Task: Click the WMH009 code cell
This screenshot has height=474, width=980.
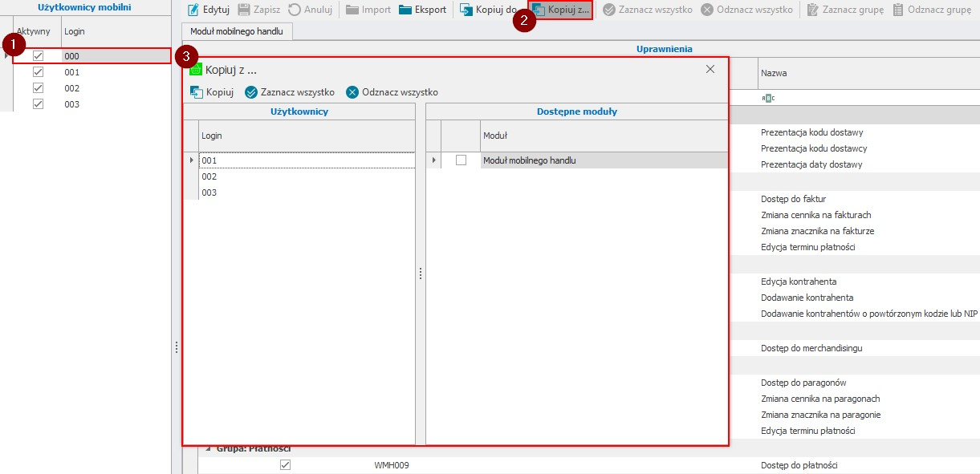Action: (x=392, y=465)
